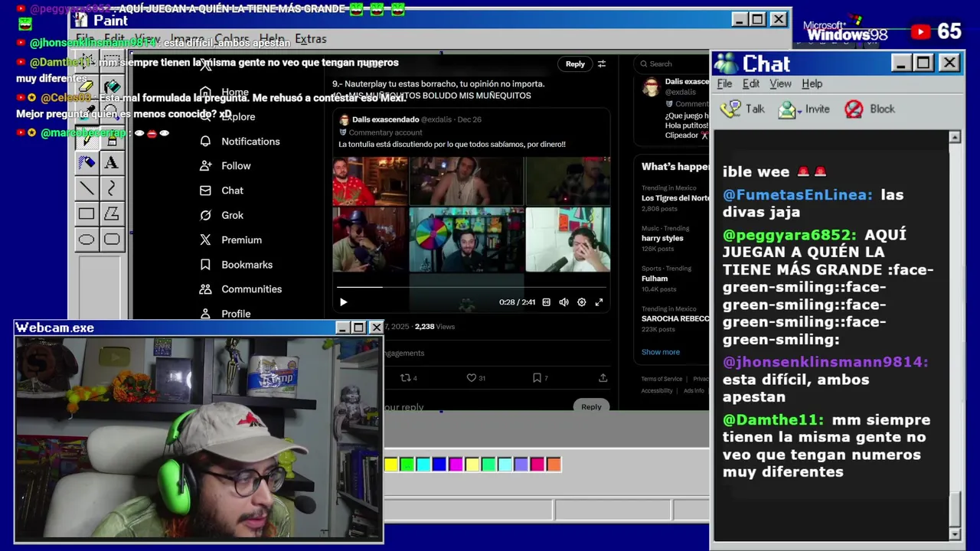
Task: Select the straight Line tool
Action: click(87, 188)
